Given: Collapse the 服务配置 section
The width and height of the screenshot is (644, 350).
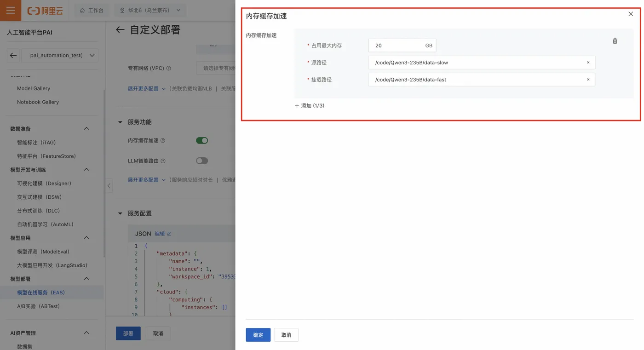Looking at the screenshot, I should pos(121,213).
